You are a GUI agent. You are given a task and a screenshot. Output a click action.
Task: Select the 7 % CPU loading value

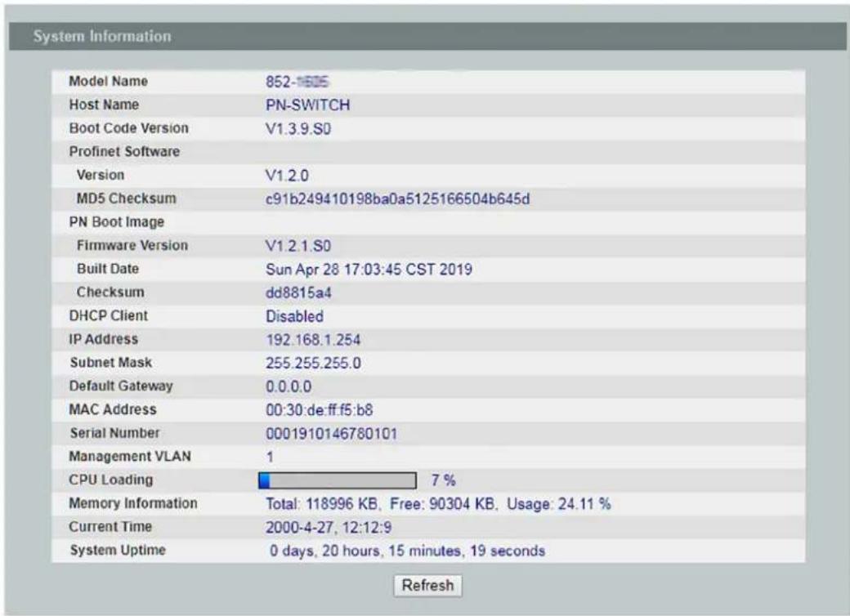(443, 480)
